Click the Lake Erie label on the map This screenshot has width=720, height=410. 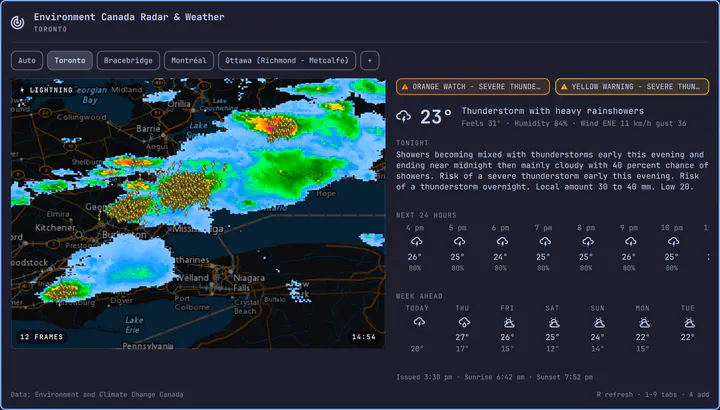(x=135, y=324)
